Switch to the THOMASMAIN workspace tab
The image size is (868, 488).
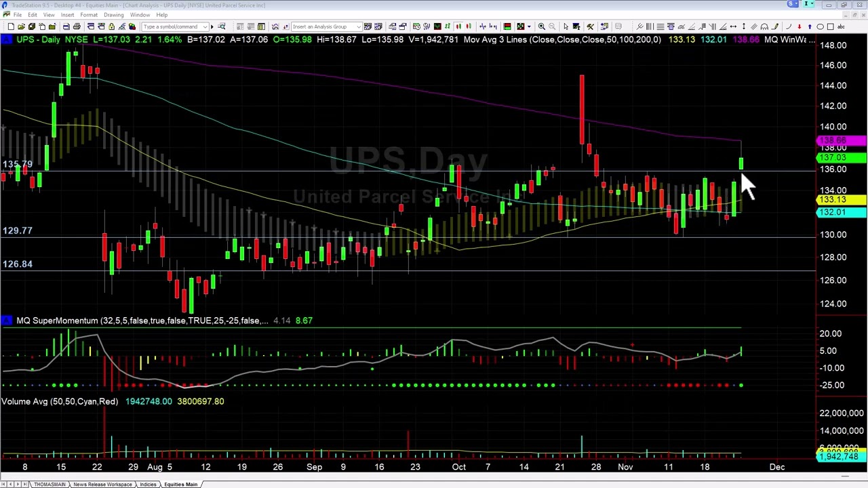tap(50, 484)
